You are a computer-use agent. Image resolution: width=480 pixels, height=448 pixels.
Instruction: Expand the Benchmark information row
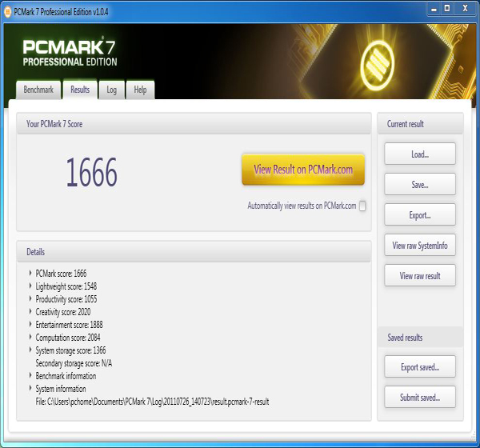click(x=30, y=375)
